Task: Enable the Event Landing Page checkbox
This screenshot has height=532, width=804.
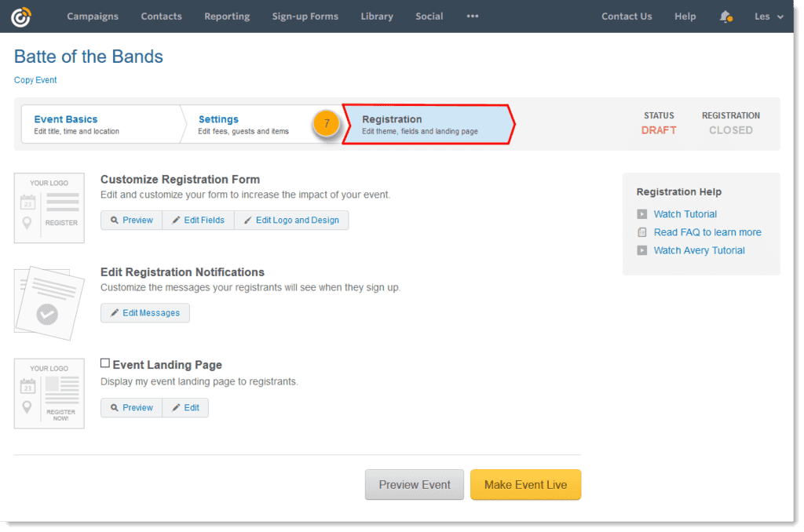Action: 105,363
